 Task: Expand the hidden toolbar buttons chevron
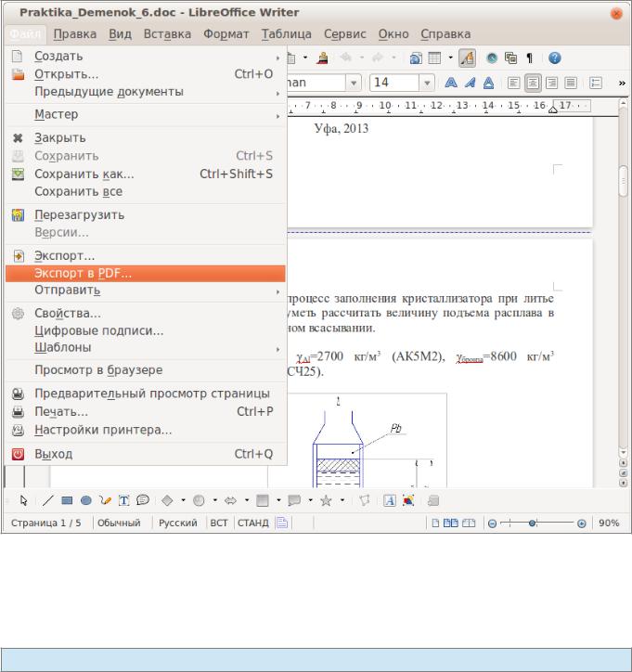pos(622,83)
